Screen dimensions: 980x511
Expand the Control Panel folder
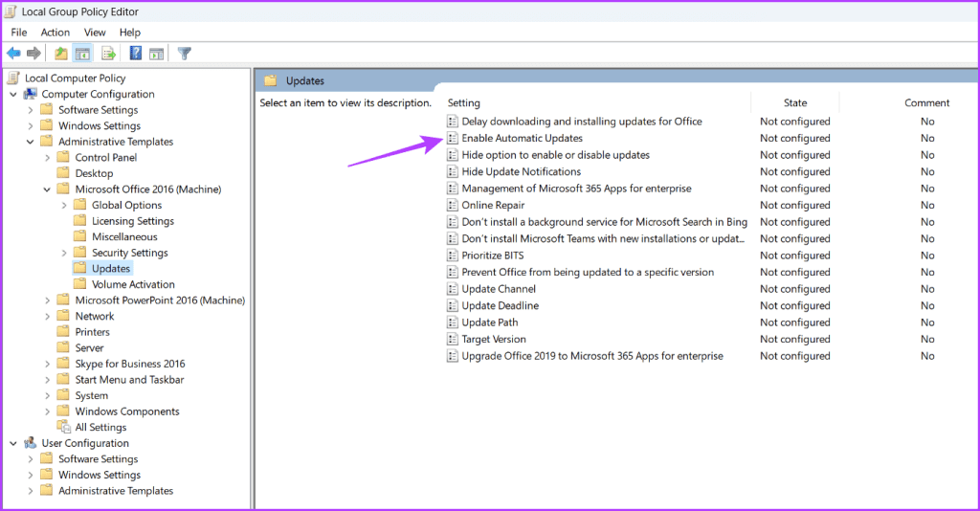47,158
